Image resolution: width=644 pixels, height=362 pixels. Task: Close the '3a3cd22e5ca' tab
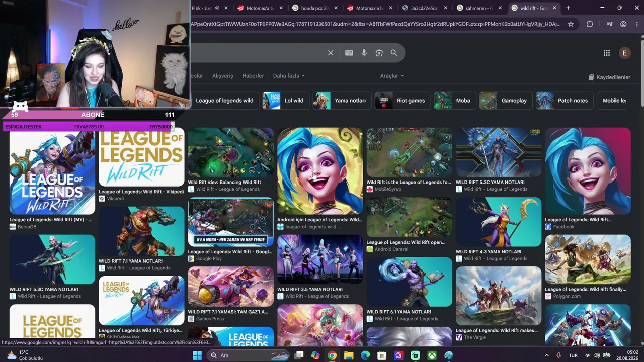pos(445,8)
